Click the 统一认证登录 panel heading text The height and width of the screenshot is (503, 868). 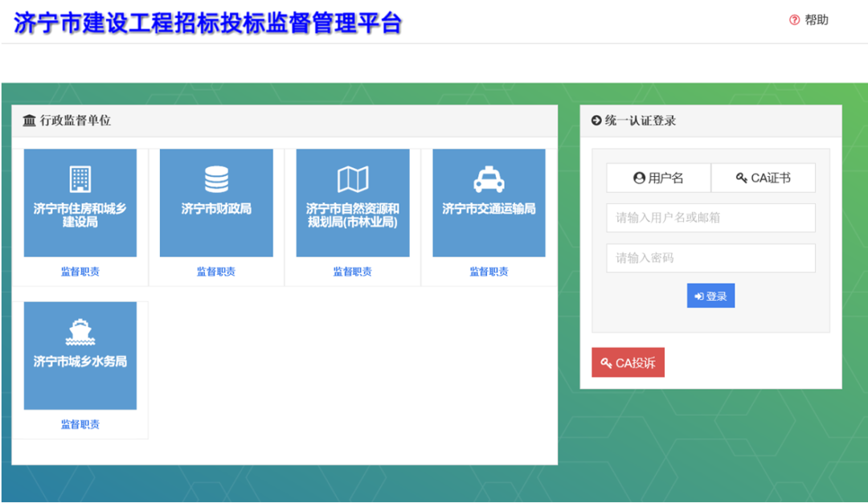641,120
